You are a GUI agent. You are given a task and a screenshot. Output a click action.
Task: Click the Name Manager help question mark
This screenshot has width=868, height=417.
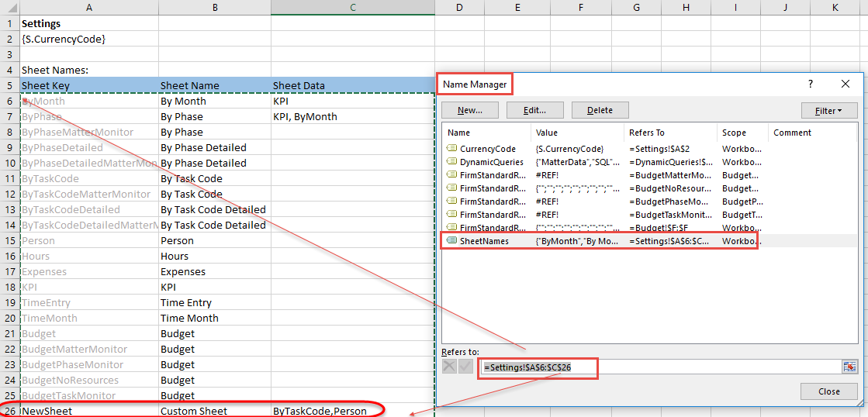point(811,84)
